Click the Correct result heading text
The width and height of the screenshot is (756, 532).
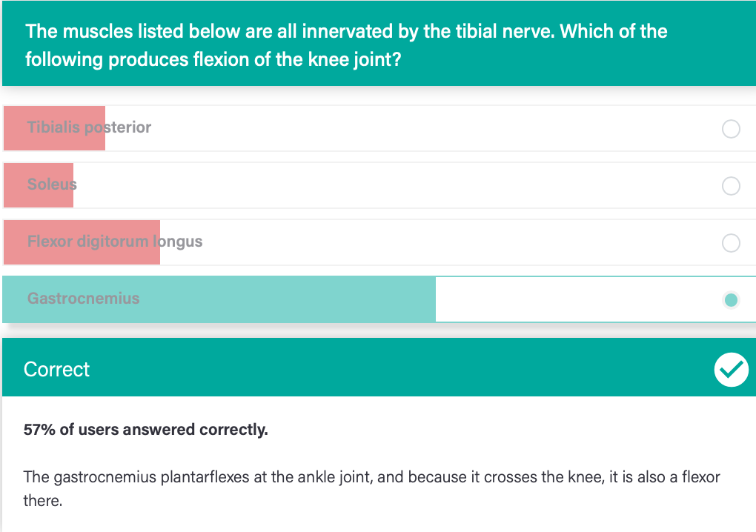(56, 370)
